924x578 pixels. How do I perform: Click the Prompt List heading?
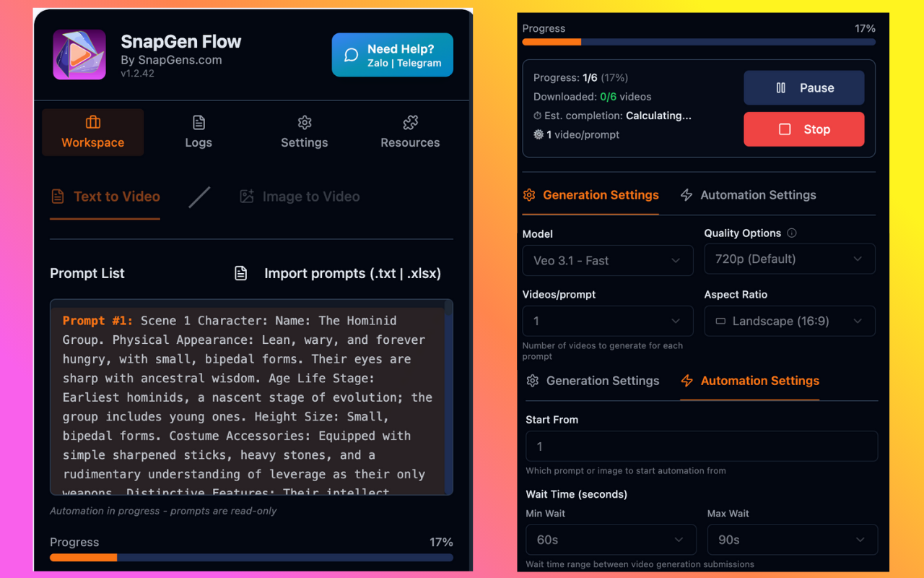pyautogui.click(x=87, y=273)
